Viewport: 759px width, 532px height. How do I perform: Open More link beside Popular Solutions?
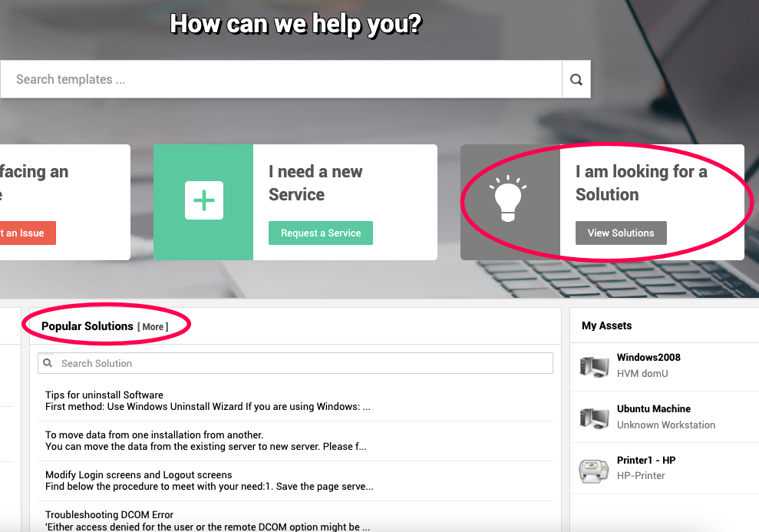tap(153, 327)
